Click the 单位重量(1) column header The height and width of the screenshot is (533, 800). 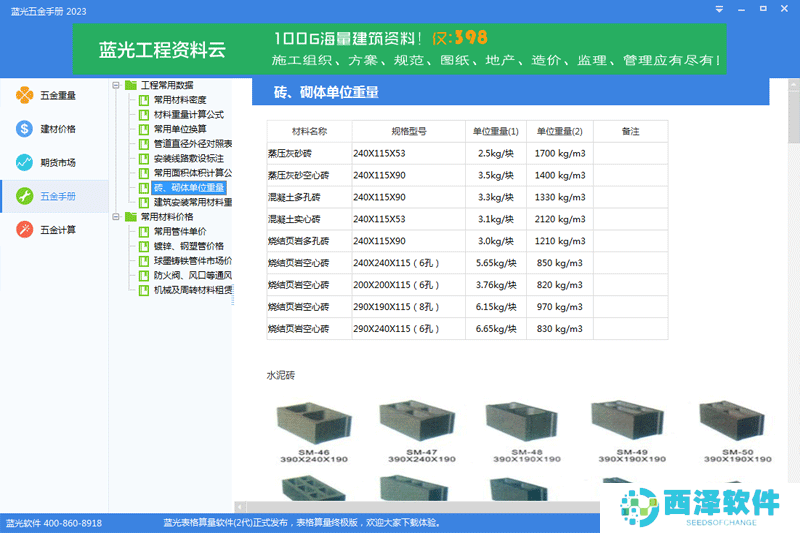(x=496, y=132)
